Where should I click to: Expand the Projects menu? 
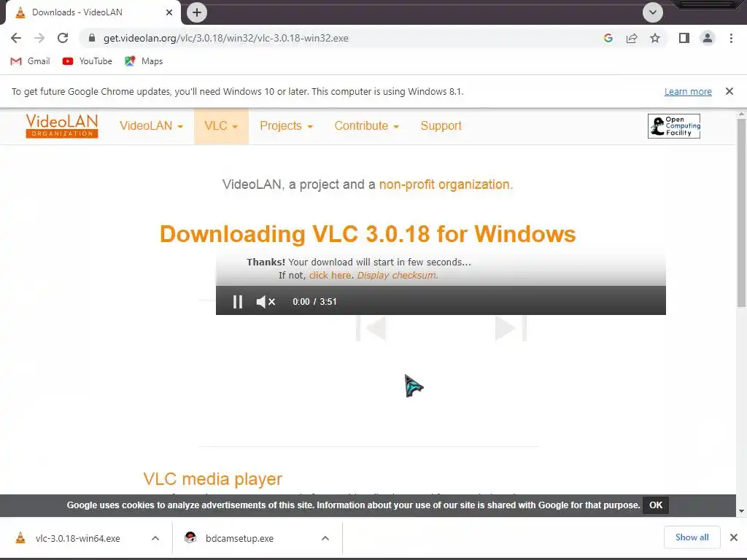pyautogui.click(x=286, y=125)
